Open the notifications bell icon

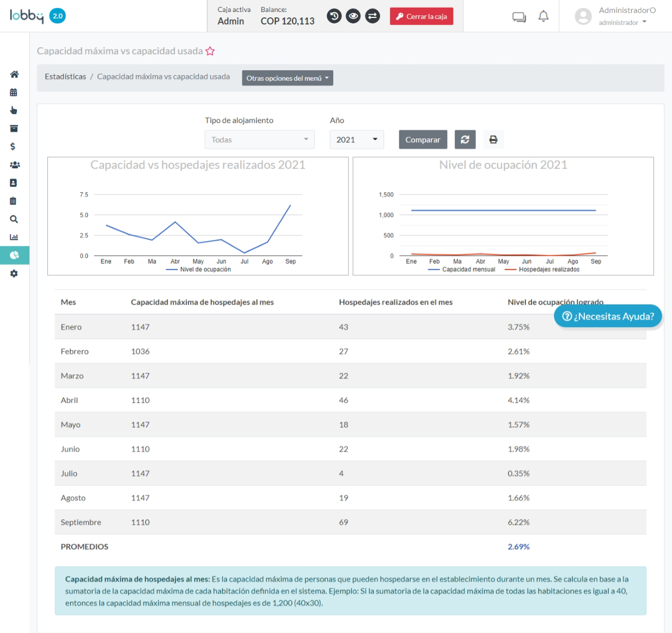coord(543,16)
